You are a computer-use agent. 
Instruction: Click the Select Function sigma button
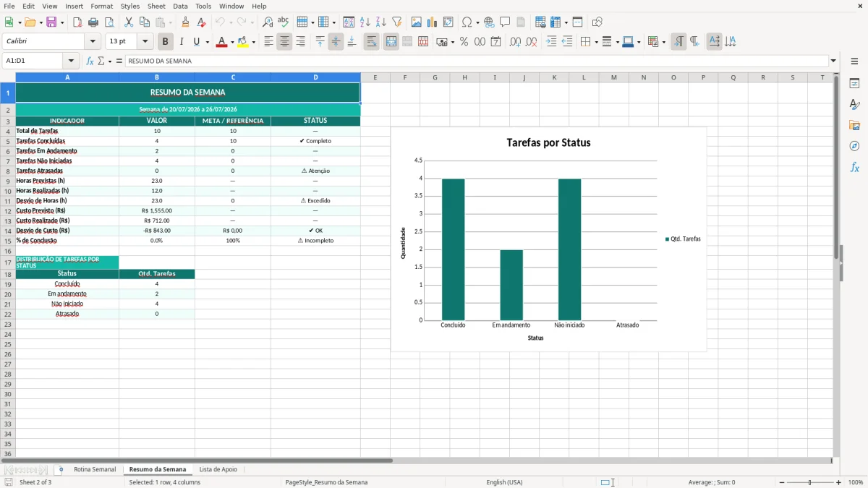click(x=101, y=61)
